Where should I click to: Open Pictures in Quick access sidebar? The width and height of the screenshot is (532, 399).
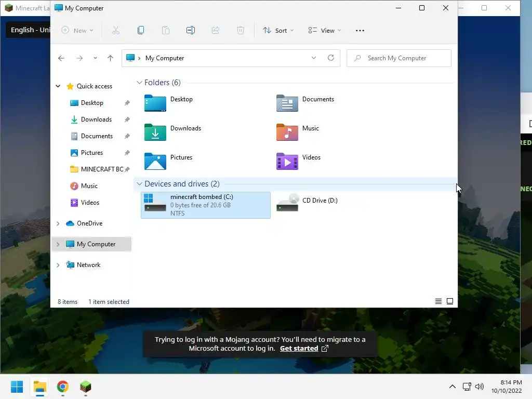(x=91, y=153)
